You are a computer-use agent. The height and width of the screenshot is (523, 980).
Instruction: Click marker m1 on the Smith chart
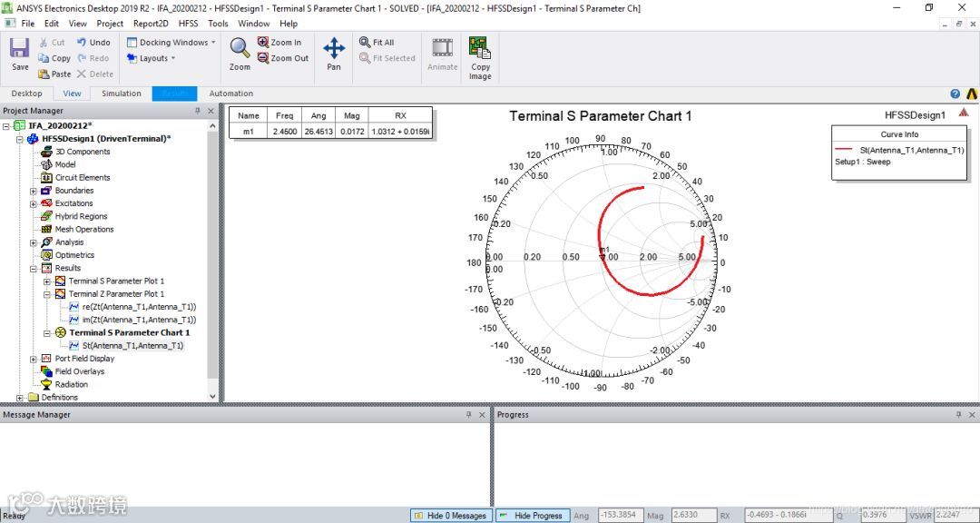(x=603, y=256)
